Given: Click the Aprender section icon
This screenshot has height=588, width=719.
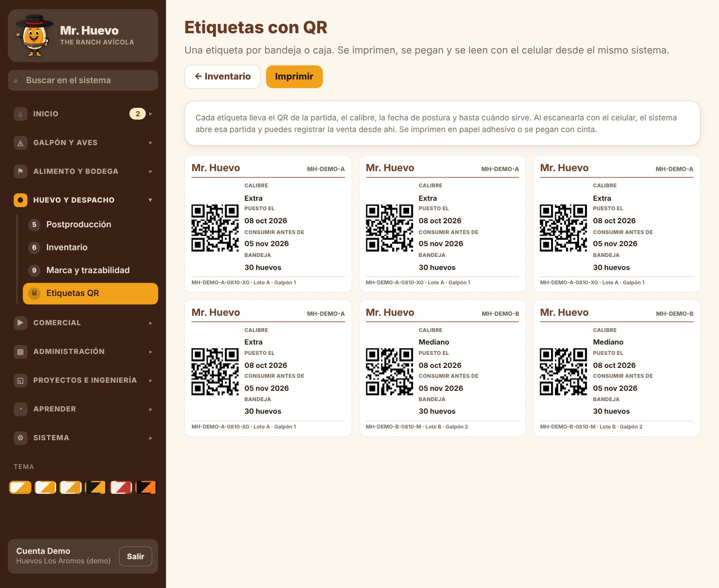Looking at the screenshot, I should pos(20,409).
